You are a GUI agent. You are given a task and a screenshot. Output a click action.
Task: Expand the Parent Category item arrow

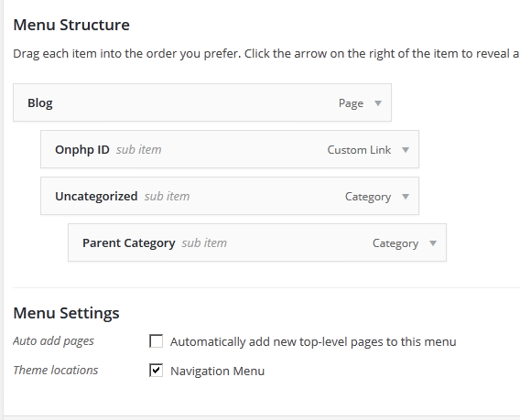tap(433, 243)
